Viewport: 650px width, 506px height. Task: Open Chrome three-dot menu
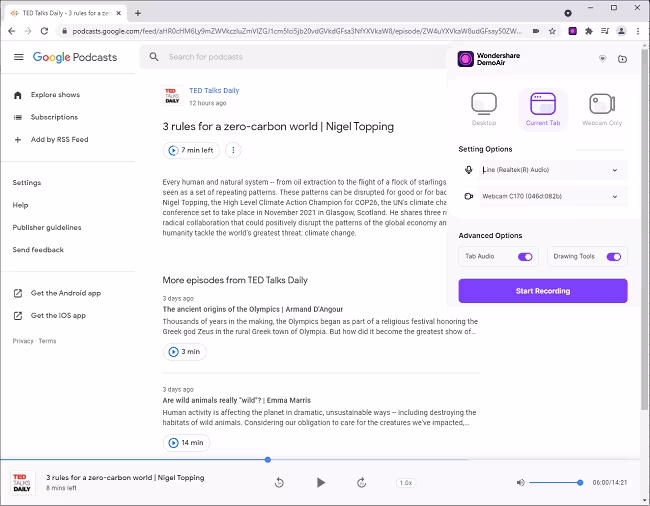point(638,31)
